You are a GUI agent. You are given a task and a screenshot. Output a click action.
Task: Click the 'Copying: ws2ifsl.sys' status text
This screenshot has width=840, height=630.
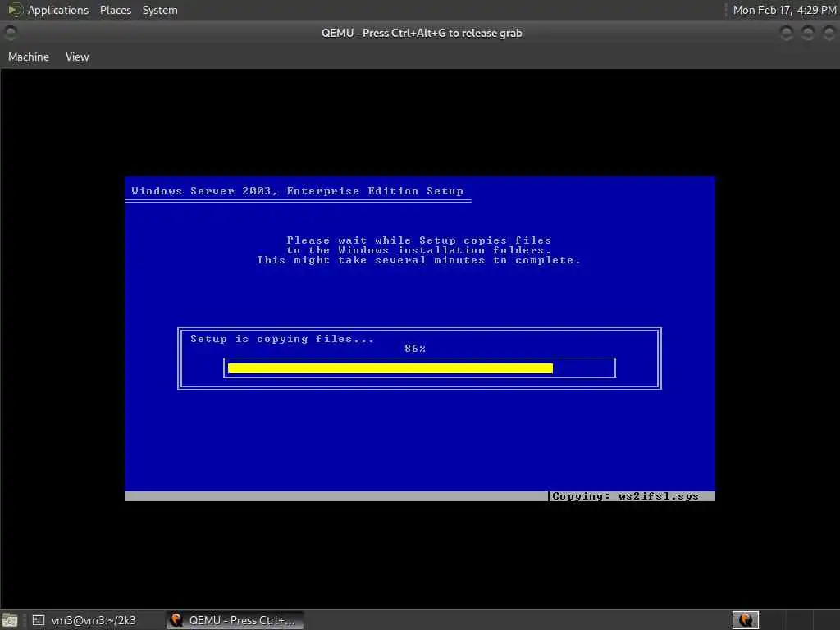pyautogui.click(x=625, y=496)
